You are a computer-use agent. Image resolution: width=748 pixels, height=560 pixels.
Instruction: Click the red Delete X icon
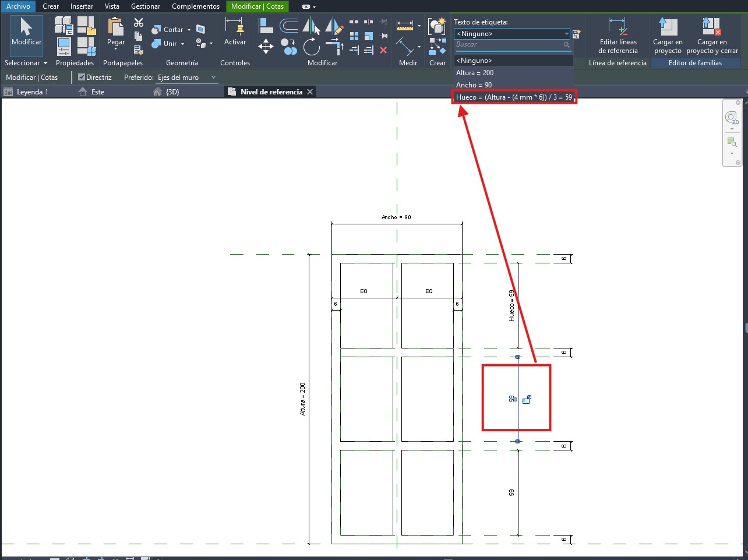coord(383,50)
